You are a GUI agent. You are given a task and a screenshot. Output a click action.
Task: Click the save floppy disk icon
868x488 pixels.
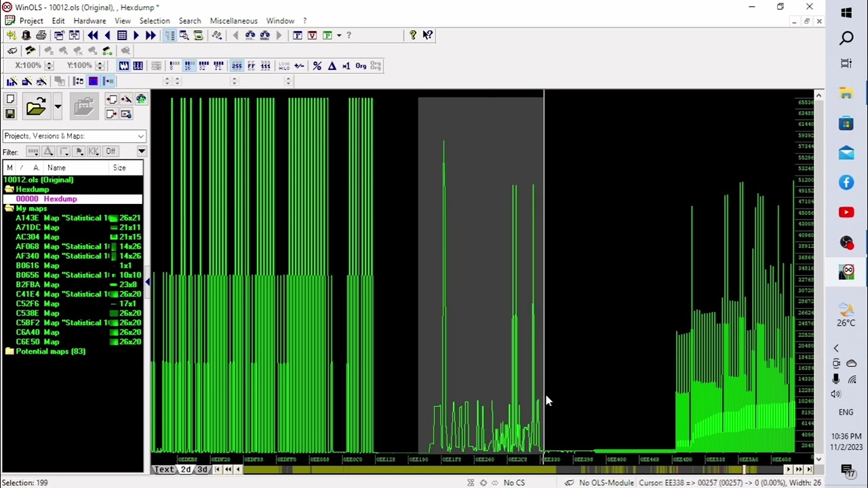10,114
